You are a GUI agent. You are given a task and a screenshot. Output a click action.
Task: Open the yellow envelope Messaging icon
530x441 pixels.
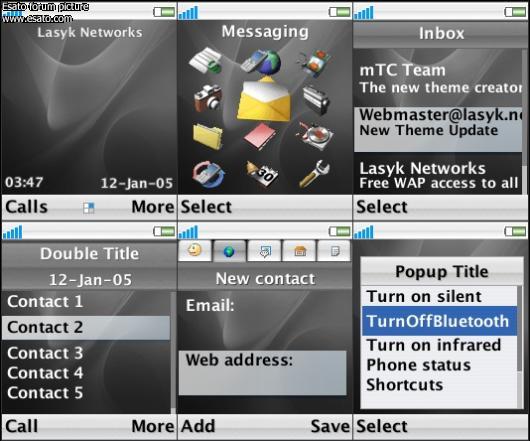point(264,100)
